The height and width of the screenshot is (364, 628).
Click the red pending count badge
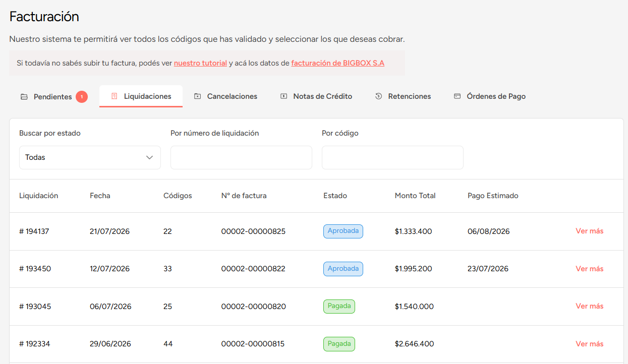point(82,96)
